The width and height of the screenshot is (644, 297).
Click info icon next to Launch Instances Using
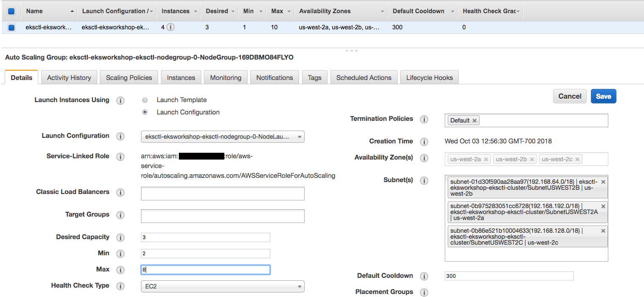(121, 100)
